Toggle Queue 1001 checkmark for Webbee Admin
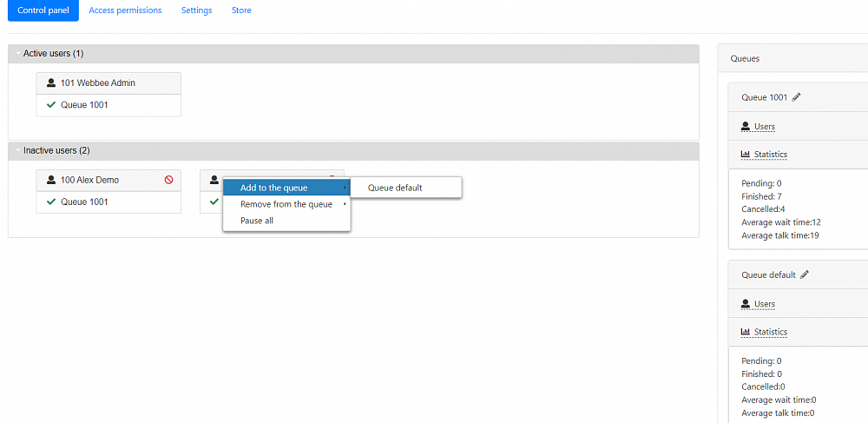This screenshot has width=868, height=423. click(51, 105)
